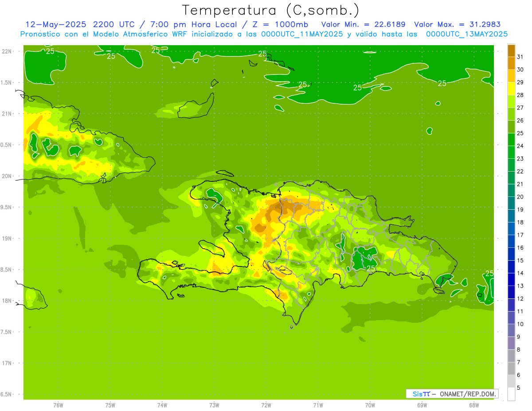Click the legend label '19'
Screen dimensions: 532x411
click(x=520, y=209)
